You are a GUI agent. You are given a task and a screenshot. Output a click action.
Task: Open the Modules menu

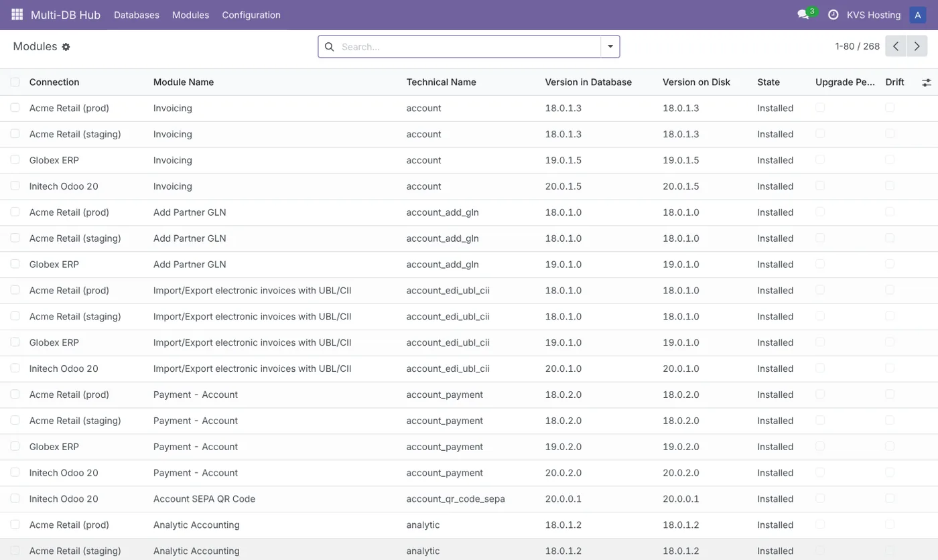(x=191, y=15)
